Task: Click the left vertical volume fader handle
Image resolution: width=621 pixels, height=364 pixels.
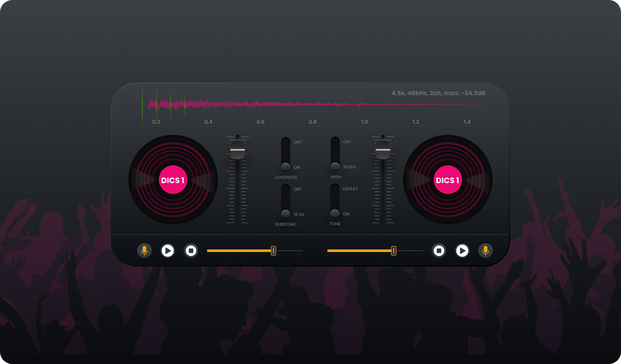Action: [x=238, y=151]
